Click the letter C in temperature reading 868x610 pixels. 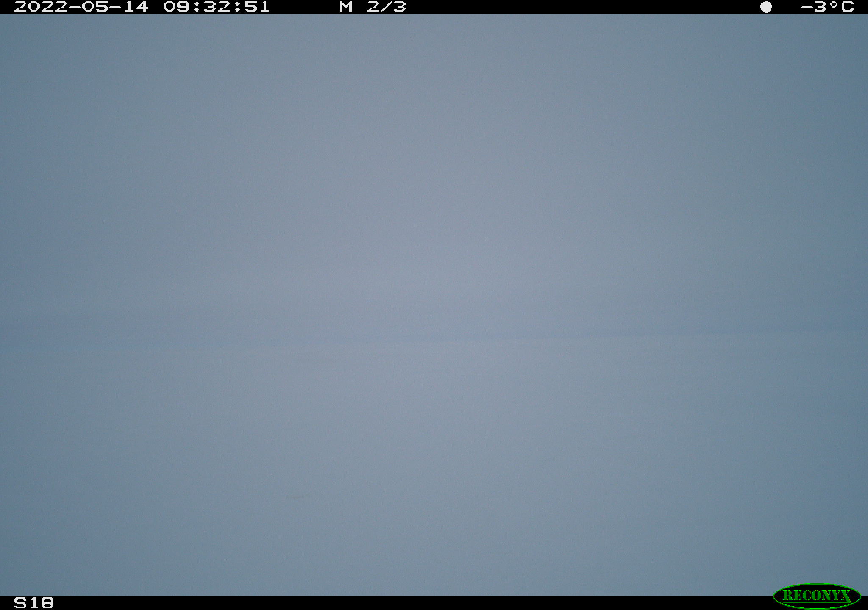coord(848,7)
